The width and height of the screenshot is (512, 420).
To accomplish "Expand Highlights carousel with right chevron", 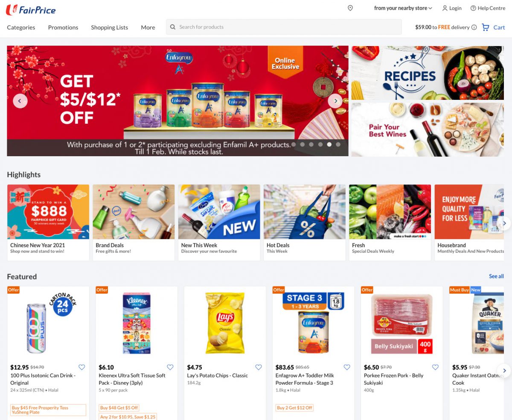I will (504, 223).
